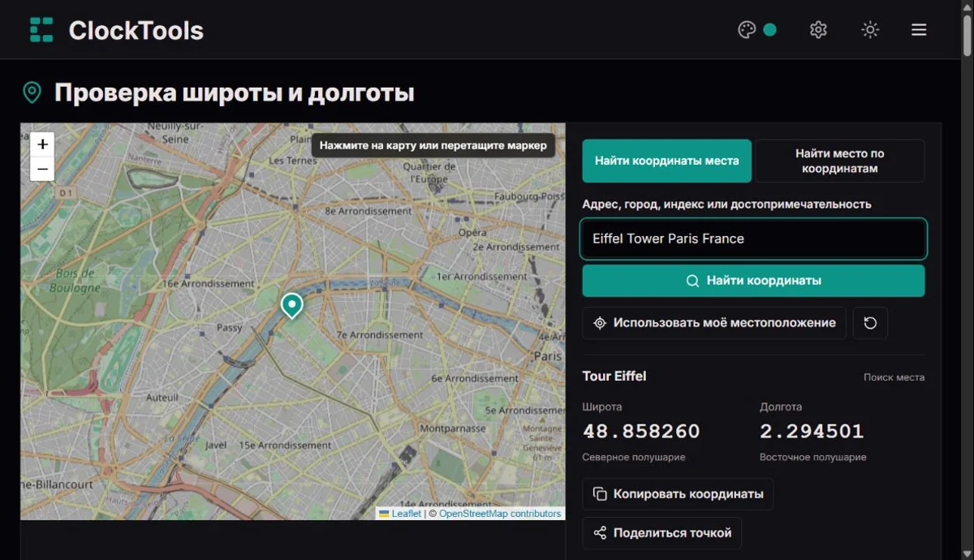Screen dimensions: 974x560
Task: Click 'Поделиться точкой' button
Action: coord(662,533)
